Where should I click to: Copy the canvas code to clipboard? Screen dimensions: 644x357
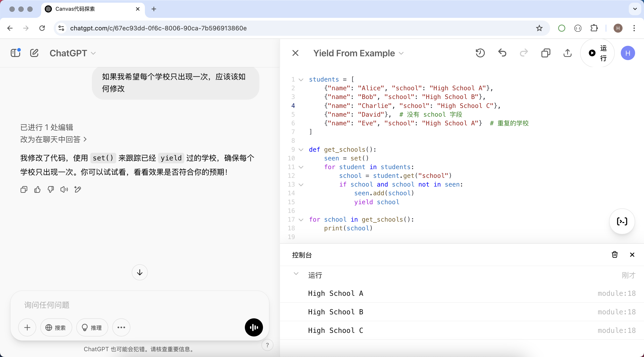[546, 53]
